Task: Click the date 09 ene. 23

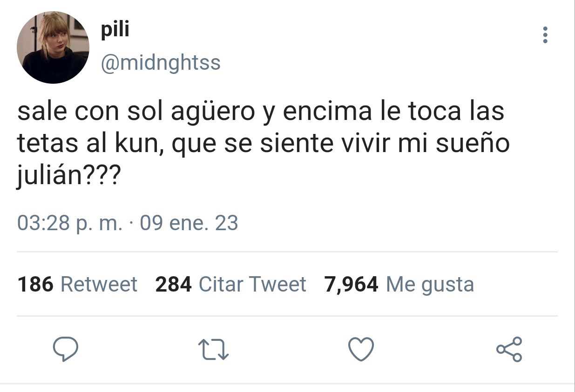Action: point(189,223)
